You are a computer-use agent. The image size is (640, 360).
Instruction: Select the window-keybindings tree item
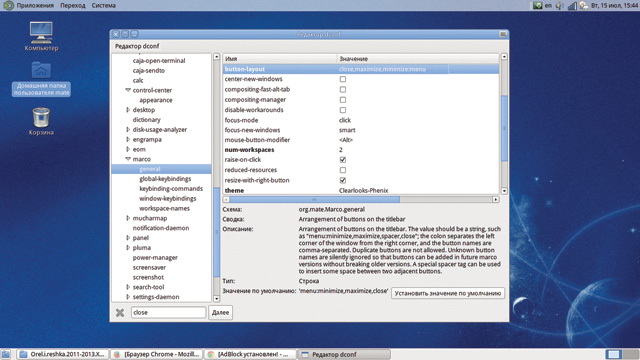click(167, 198)
